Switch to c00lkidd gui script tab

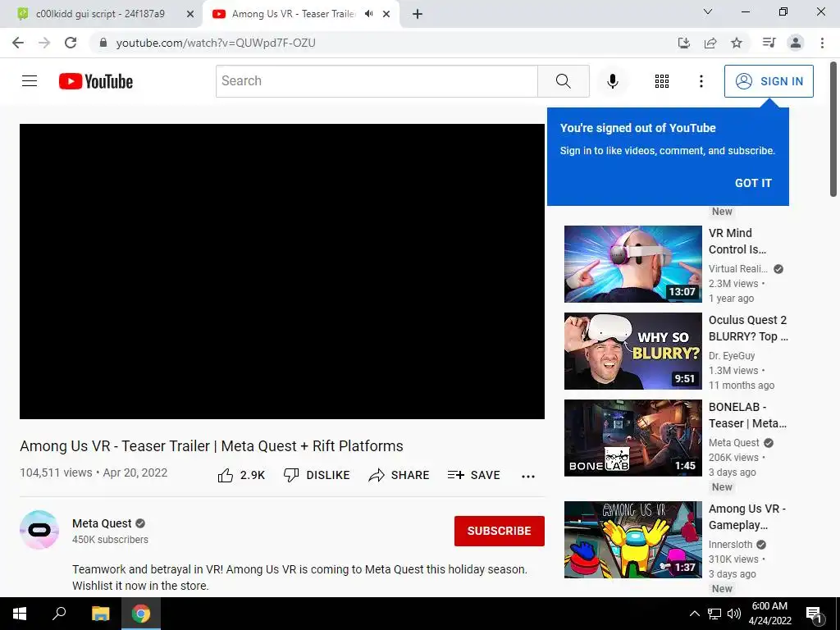tap(100, 14)
